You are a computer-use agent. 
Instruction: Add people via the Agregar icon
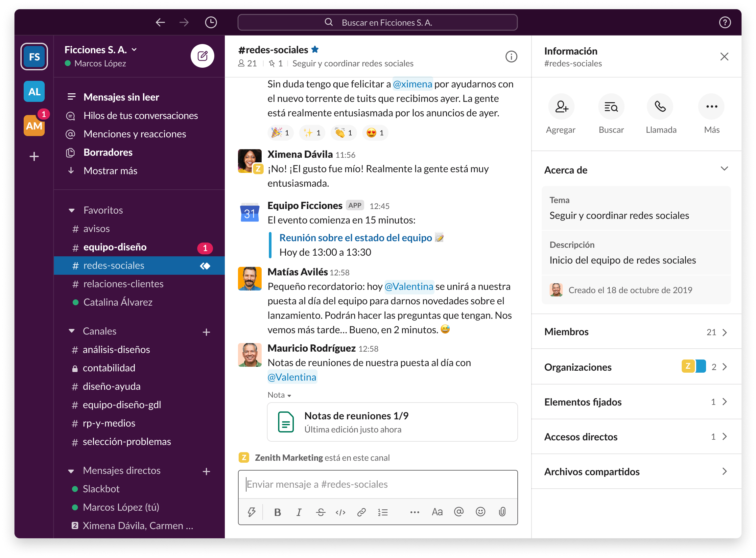pos(561,106)
